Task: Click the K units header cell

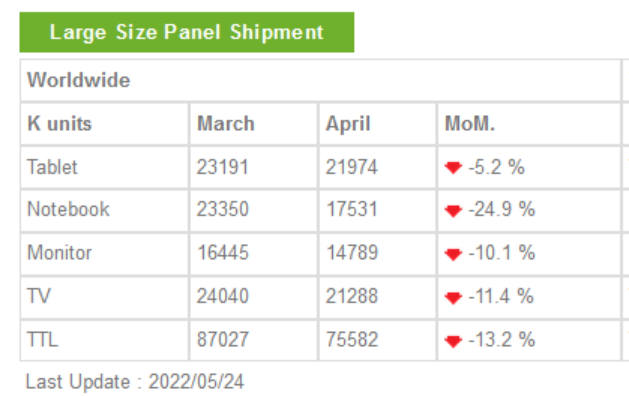Action: [59, 124]
